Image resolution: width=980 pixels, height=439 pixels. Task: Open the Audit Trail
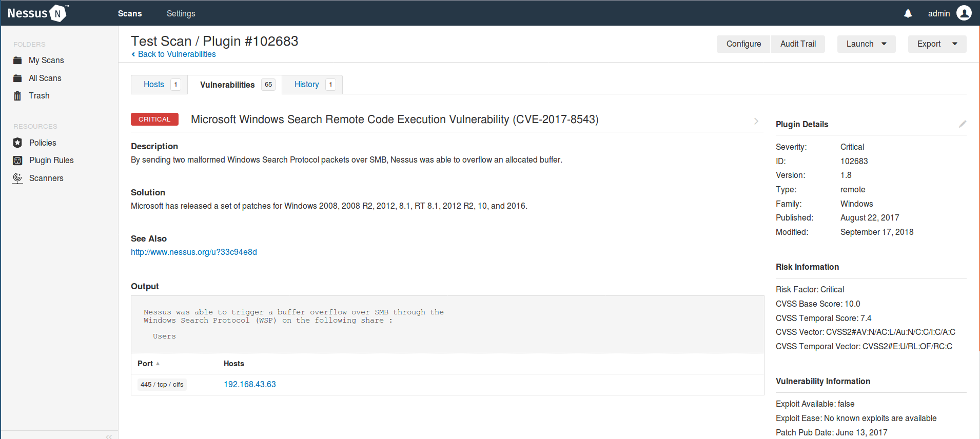click(x=798, y=44)
